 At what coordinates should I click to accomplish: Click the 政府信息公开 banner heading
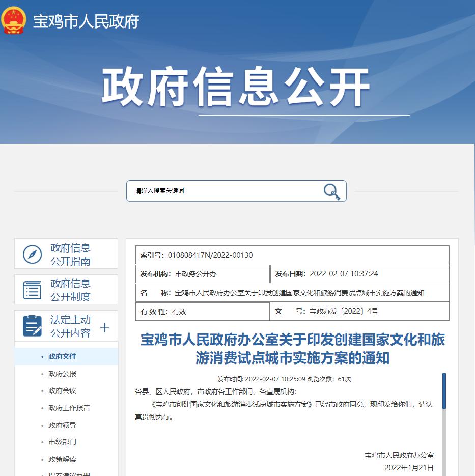(x=235, y=87)
